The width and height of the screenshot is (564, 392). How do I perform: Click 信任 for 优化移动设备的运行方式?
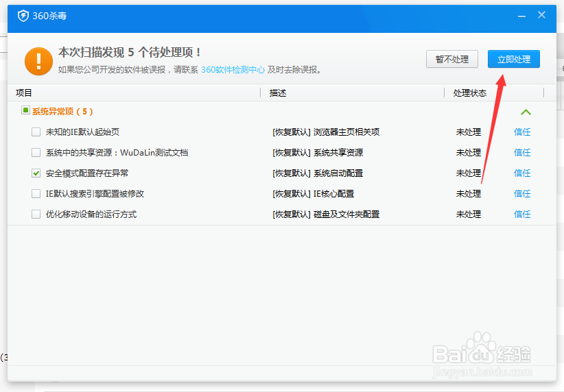522,215
